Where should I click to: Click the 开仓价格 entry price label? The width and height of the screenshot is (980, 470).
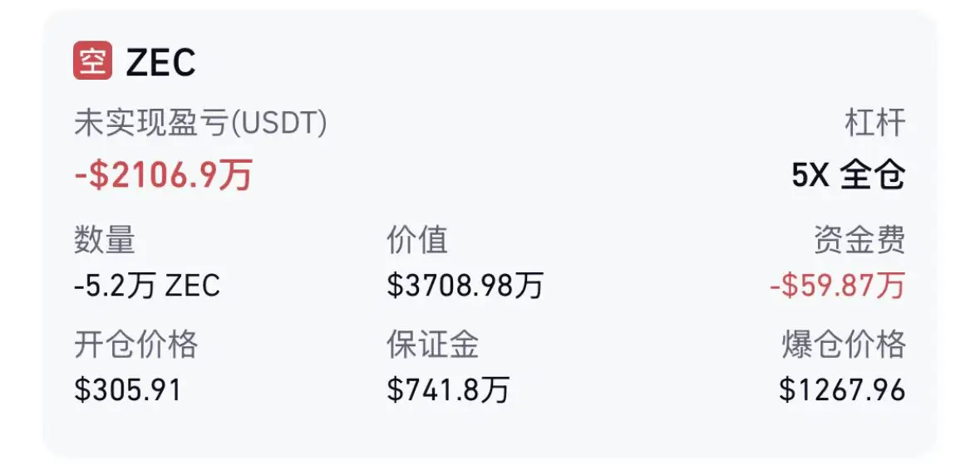135,344
